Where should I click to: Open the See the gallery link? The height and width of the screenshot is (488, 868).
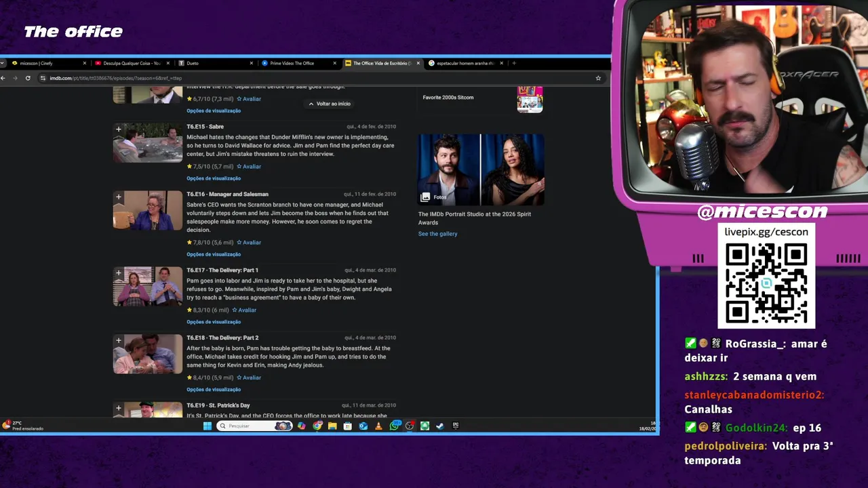click(x=437, y=234)
